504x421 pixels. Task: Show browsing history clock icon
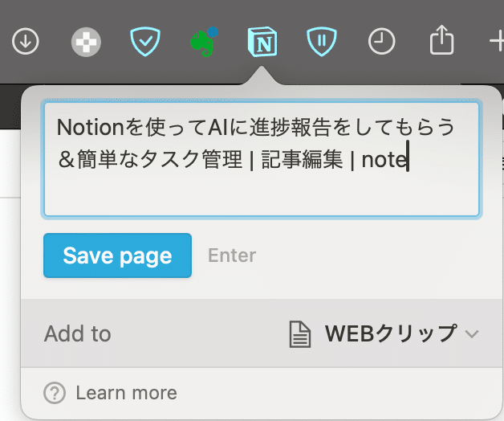point(381,41)
